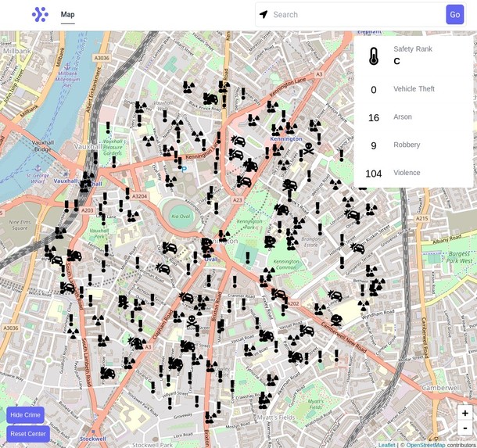Select skull head marker beside Camberwell New Road
This screenshot has width=477, height=448.
(x=336, y=320)
